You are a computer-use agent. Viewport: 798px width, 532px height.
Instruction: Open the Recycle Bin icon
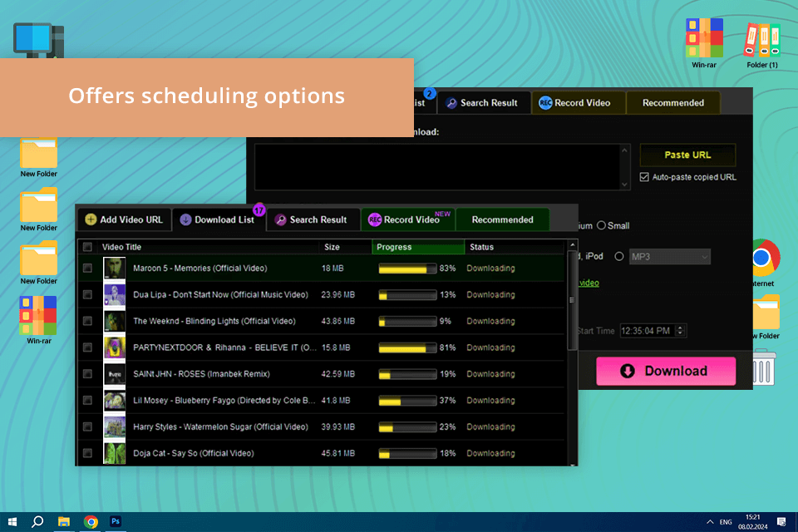tap(764, 367)
